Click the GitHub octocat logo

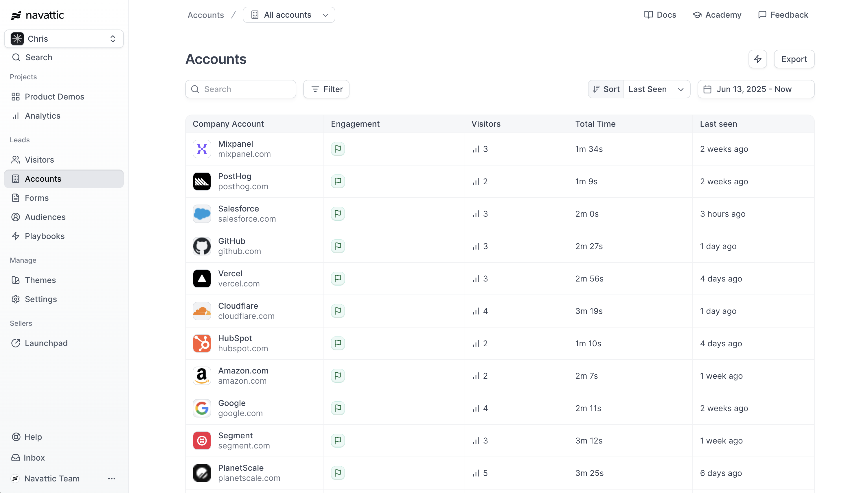202,246
